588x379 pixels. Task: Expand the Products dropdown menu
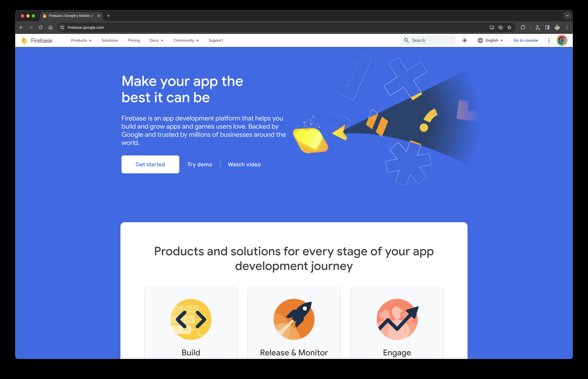[x=81, y=40]
